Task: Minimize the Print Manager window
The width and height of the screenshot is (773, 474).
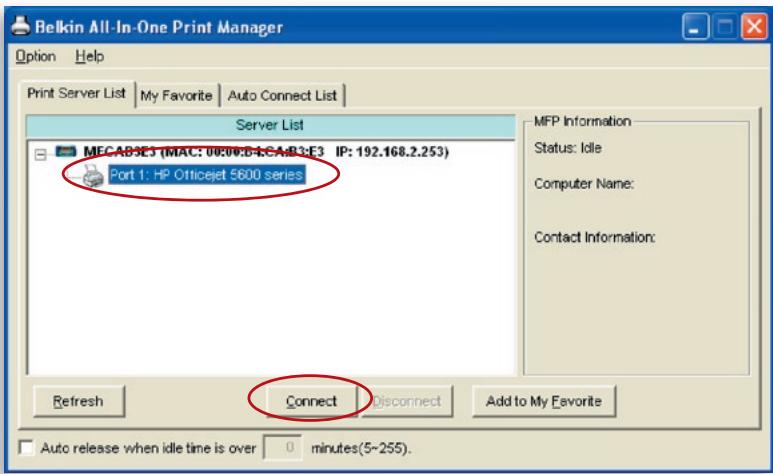Action: pyautogui.click(x=695, y=27)
